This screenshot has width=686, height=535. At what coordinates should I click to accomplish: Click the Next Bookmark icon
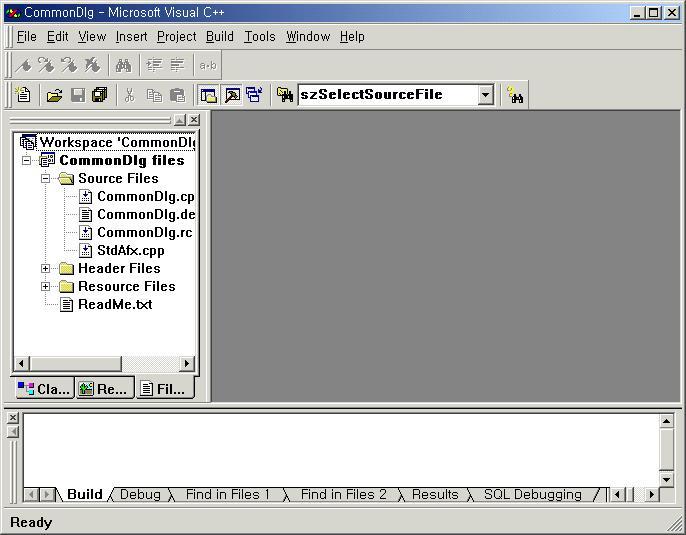pos(46,65)
